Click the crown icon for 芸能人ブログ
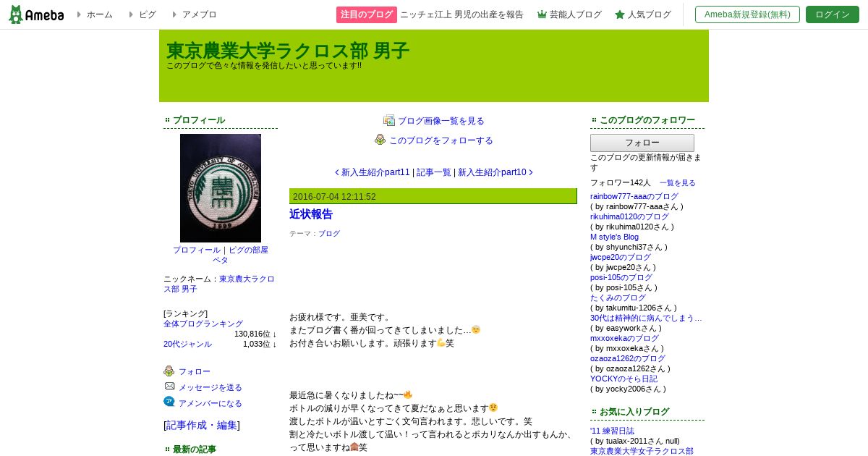Image resolution: width=868 pixels, height=456 pixels. pyautogui.click(x=542, y=14)
